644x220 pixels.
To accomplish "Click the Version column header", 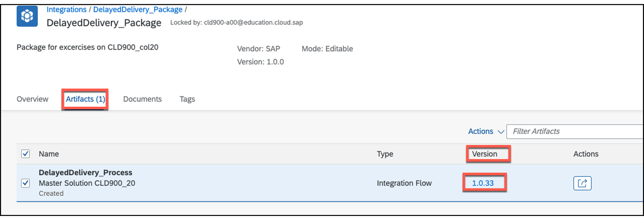I will coord(485,154).
